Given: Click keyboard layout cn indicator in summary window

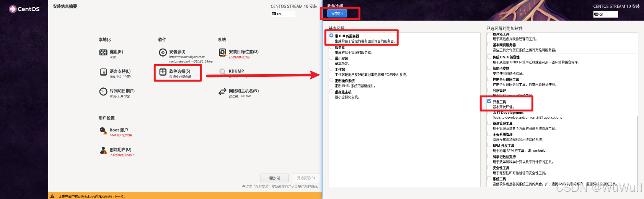Looking at the screenshot, I should tap(283, 14).
